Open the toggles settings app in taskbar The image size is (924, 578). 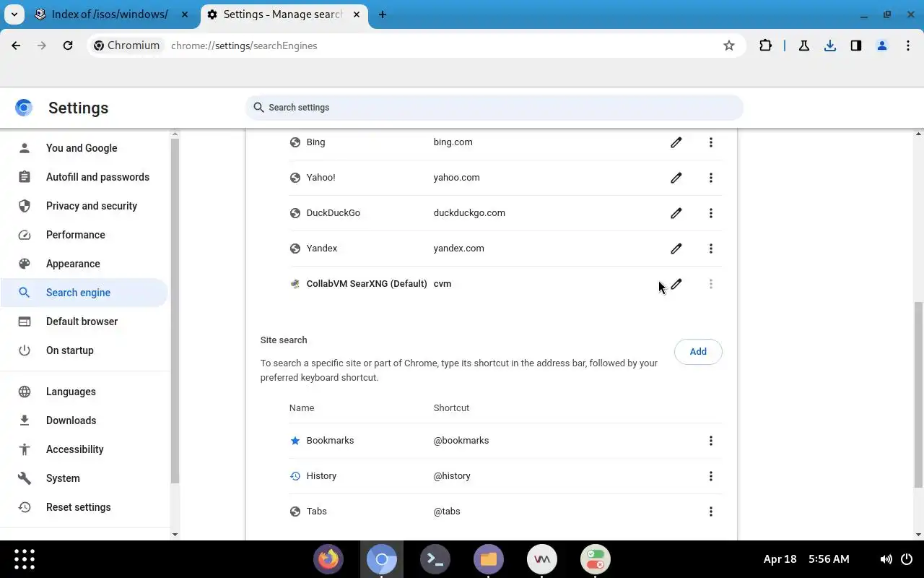(x=596, y=559)
